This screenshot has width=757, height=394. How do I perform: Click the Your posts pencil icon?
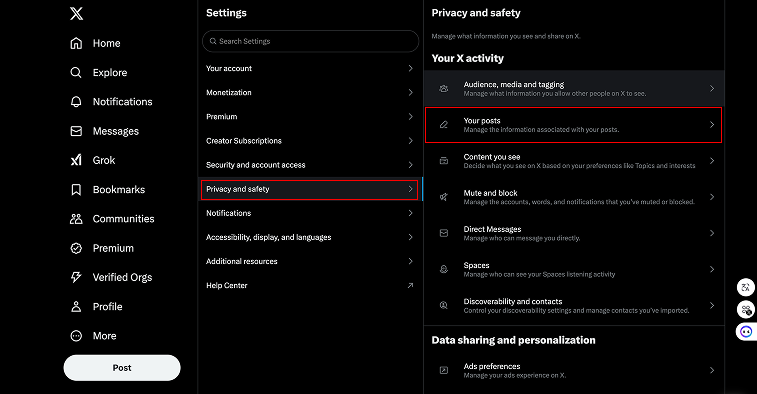[x=444, y=125]
